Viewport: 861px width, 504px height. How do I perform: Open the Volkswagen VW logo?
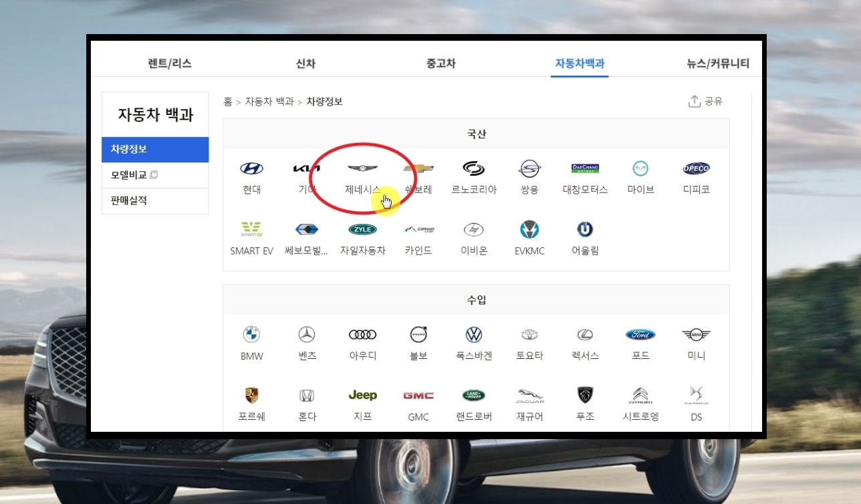474,334
